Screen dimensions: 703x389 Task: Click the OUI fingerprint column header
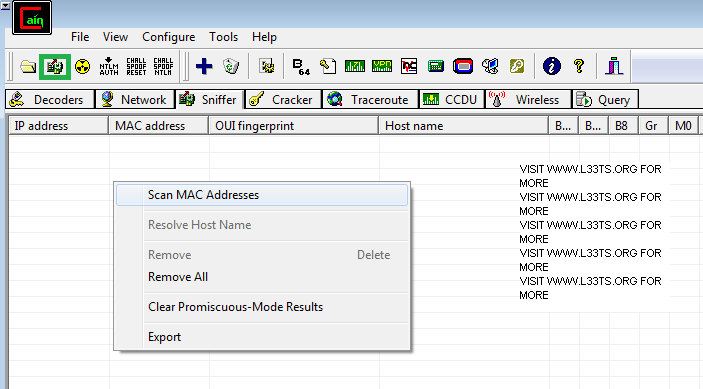click(x=294, y=126)
